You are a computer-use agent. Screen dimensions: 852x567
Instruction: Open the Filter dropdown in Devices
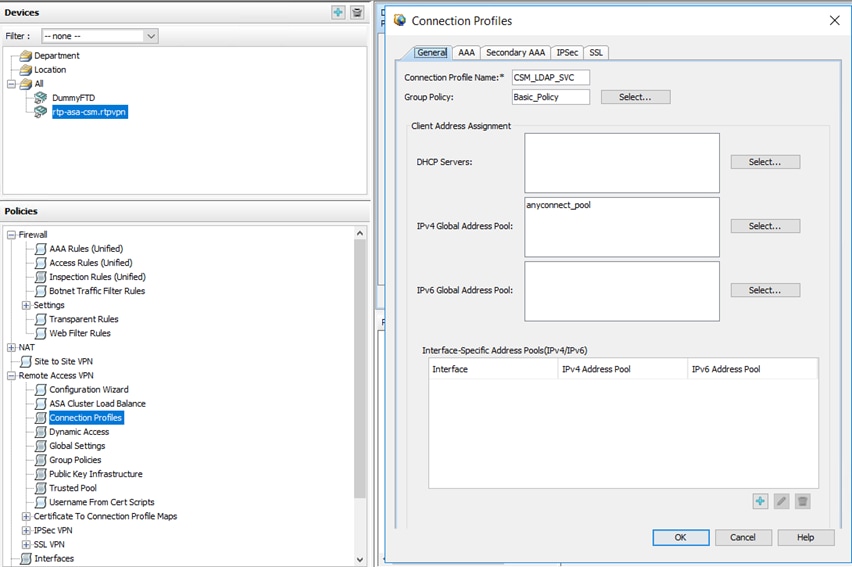click(x=151, y=36)
